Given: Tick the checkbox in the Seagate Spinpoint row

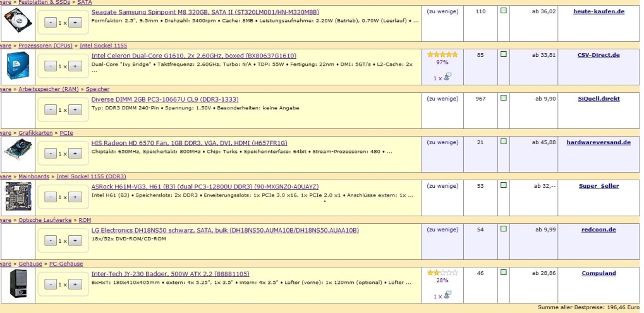Looking at the screenshot, I should pyautogui.click(x=504, y=11).
